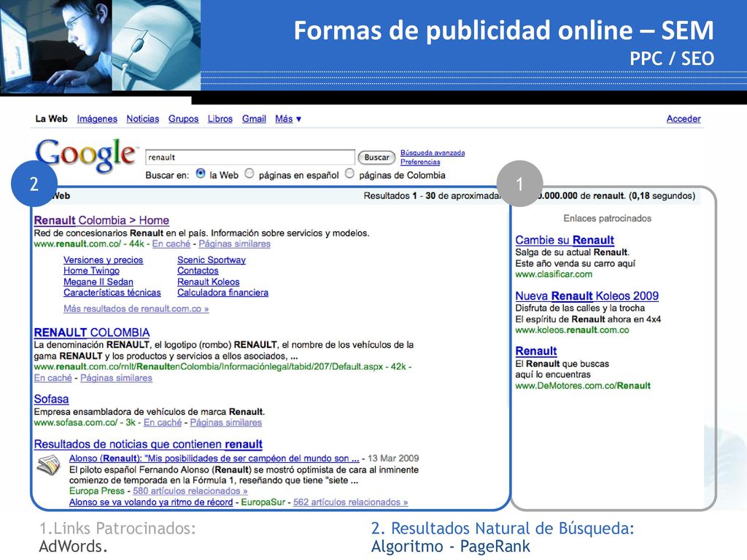747x560 pixels.
Task: Open 'Páginas similares' under RENAULT COLOMBIA result
Action: (116, 378)
